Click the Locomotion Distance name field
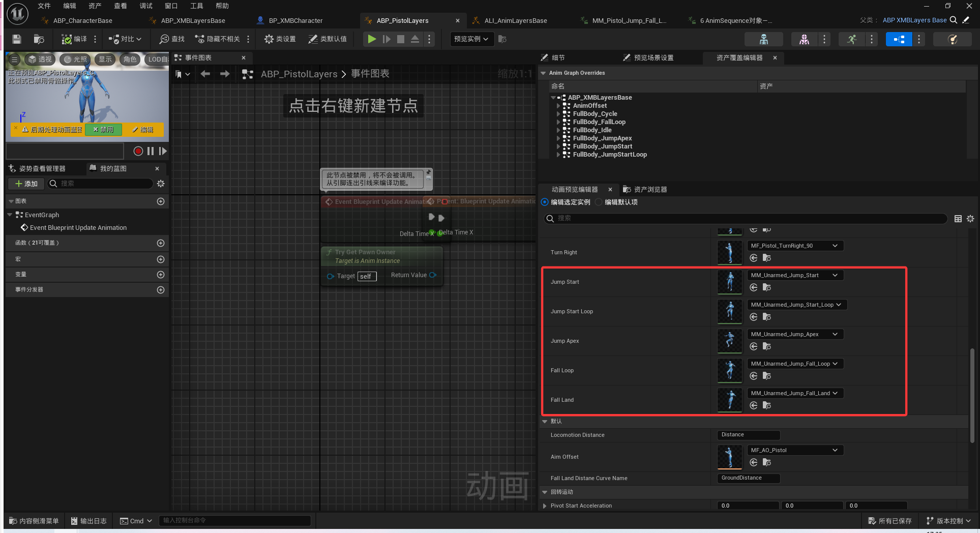980x533 pixels. tap(749, 435)
